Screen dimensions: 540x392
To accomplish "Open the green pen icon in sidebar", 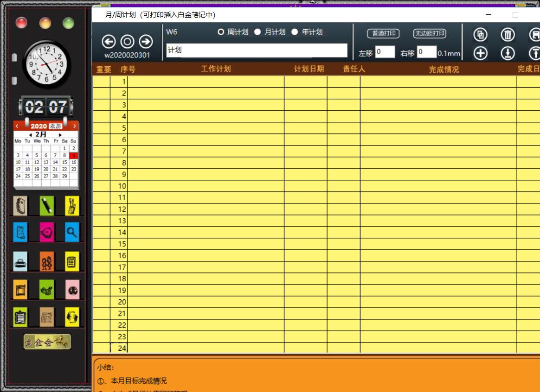I will tap(46, 206).
